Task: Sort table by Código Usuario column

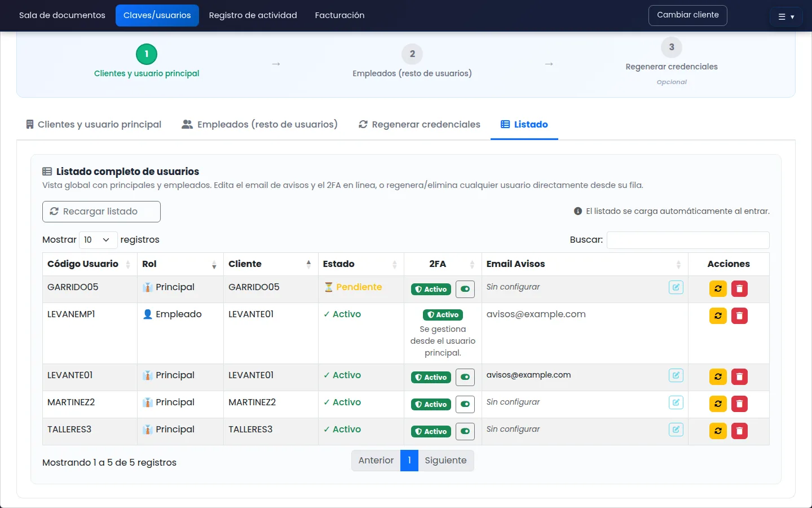Action: click(x=90, y=264)
